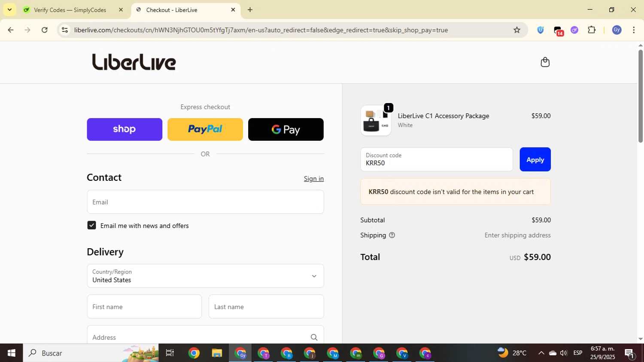The height and width of the screenshot is (362, 644).
Task: Reload the checkout page
Action: (45, 30)
